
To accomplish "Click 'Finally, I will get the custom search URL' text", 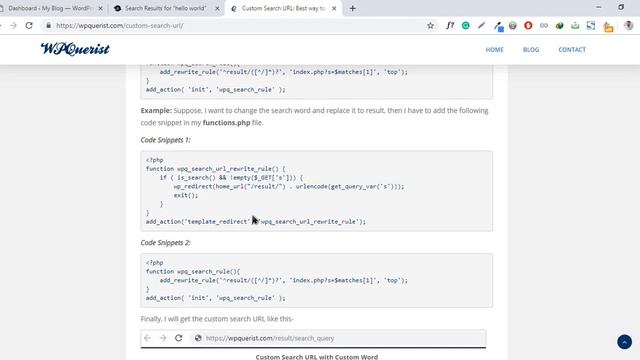I will click(x=217, y=319).
